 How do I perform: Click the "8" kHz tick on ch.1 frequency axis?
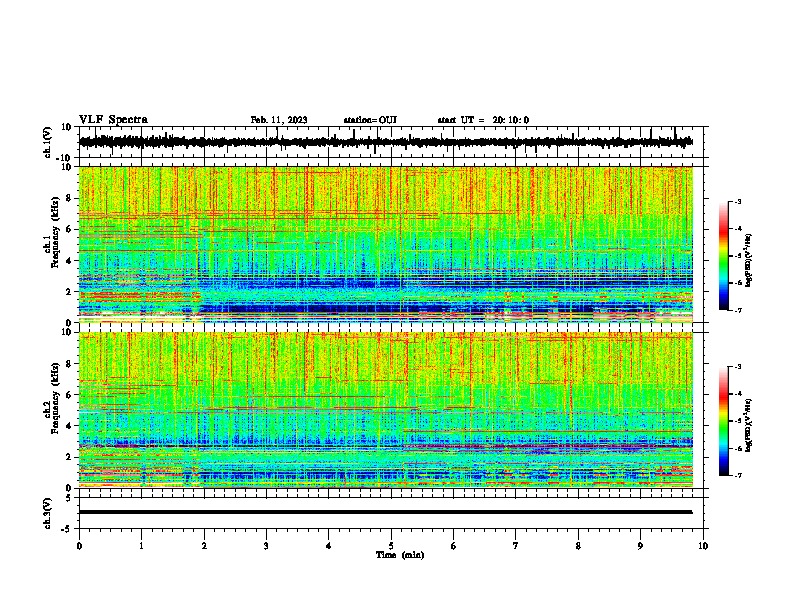[x=69, y=198]
